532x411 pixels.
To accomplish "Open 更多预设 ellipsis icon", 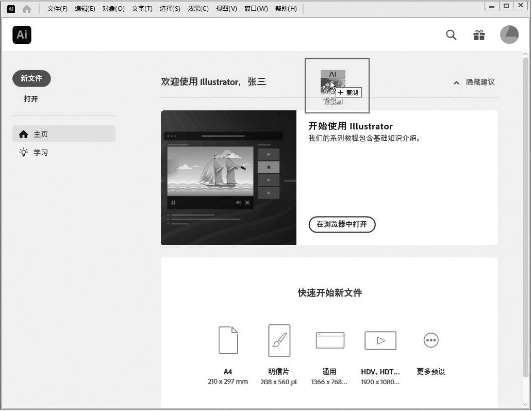I will (431, 340).
